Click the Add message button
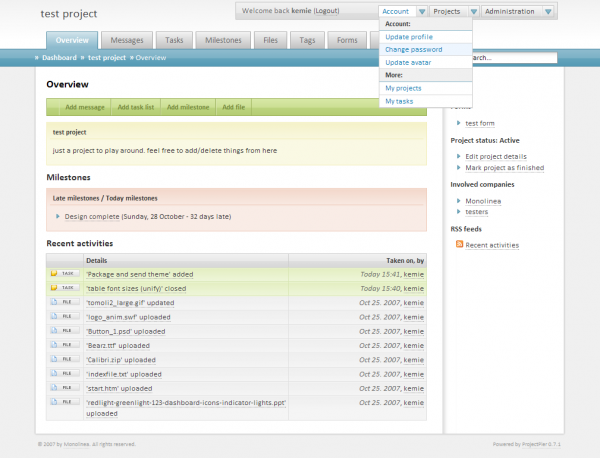Image resolution: width=600 pixels, height=458 pixels. pos(85,107)
